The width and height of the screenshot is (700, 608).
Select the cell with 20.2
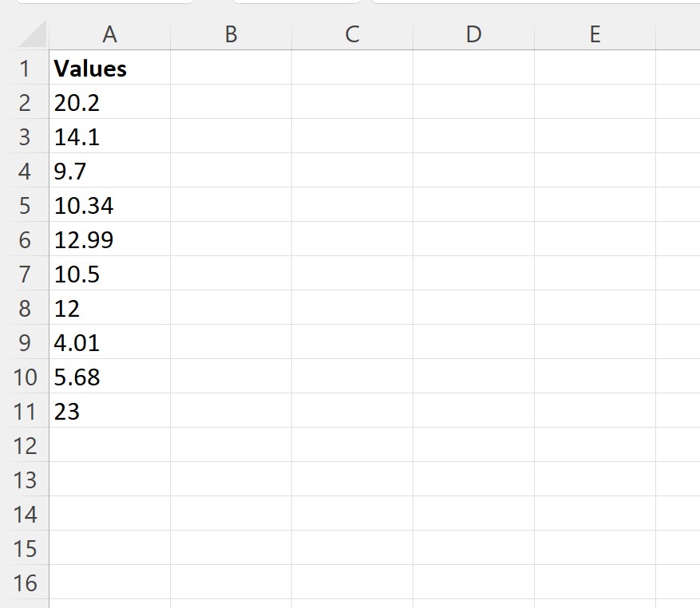pyautogui.click(x=109, y=102)
